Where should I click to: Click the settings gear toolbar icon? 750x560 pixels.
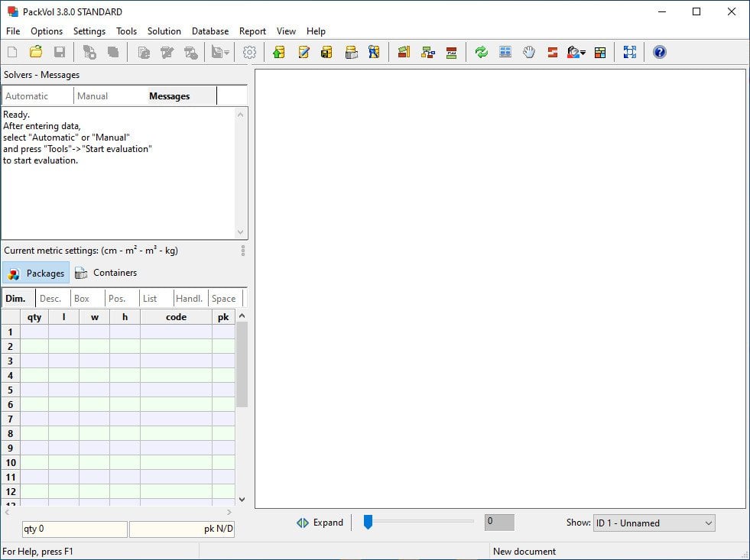(x=249, y=52)
